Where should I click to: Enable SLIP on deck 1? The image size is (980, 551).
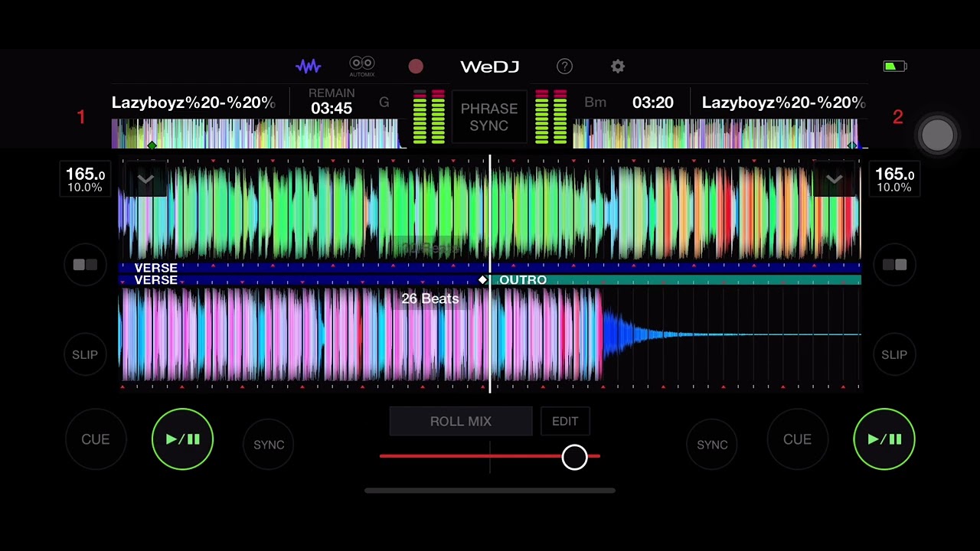[x=85, y=354]
